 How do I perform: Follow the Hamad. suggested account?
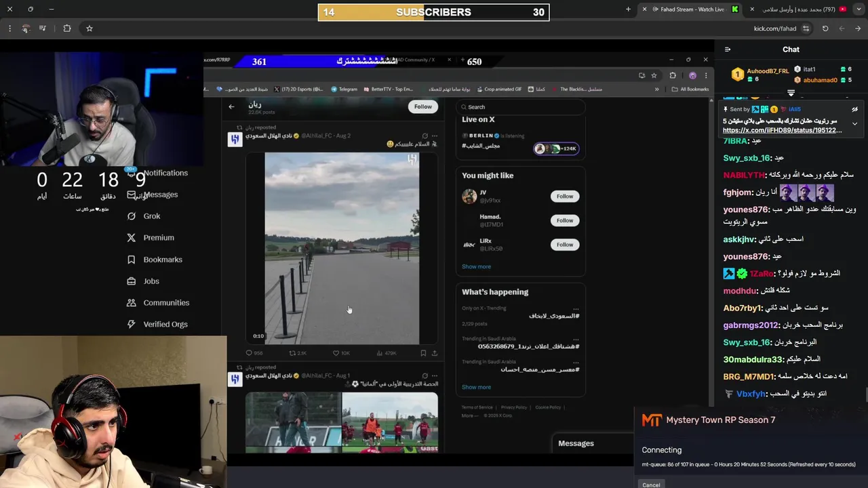pyautogui.click(x=565, y=220)
